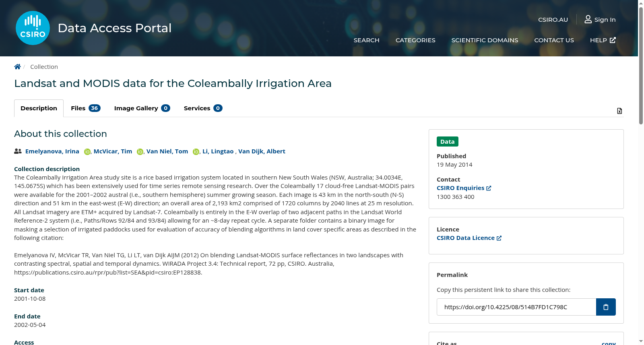Click the Landsat and MODIS page title
Viewport: 644px width, 345px height.
173,83
